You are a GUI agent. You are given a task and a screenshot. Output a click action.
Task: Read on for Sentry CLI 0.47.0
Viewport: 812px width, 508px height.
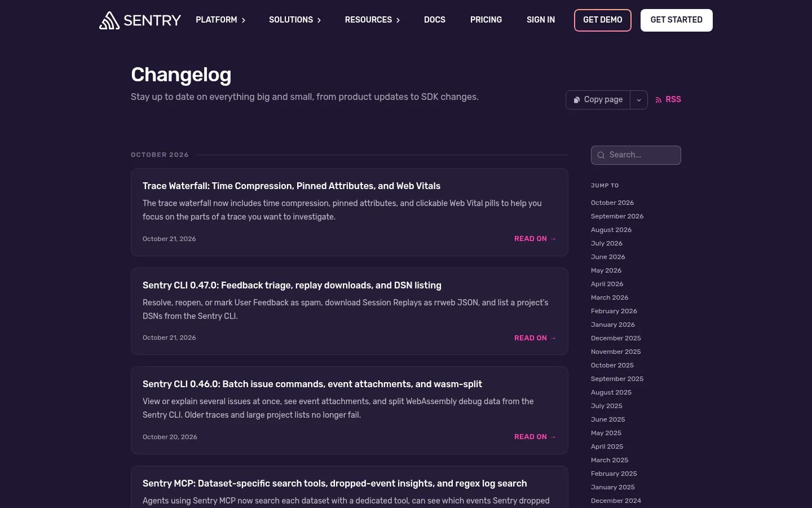(535, 338)
